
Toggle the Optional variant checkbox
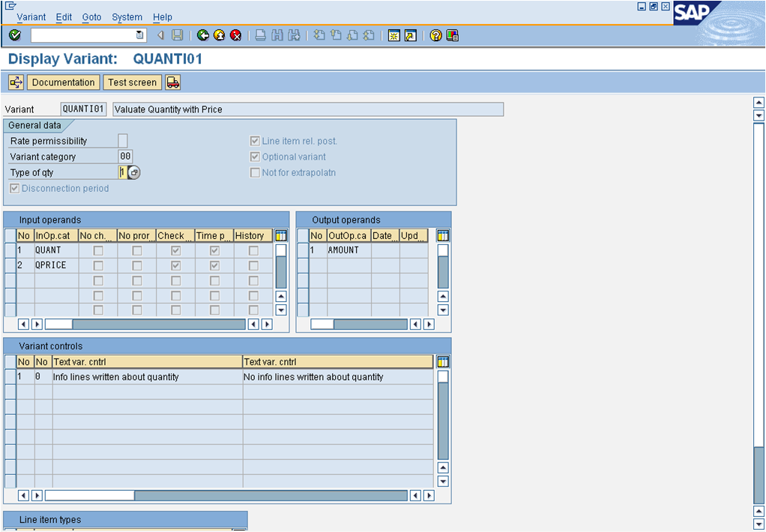click(256, 157)
